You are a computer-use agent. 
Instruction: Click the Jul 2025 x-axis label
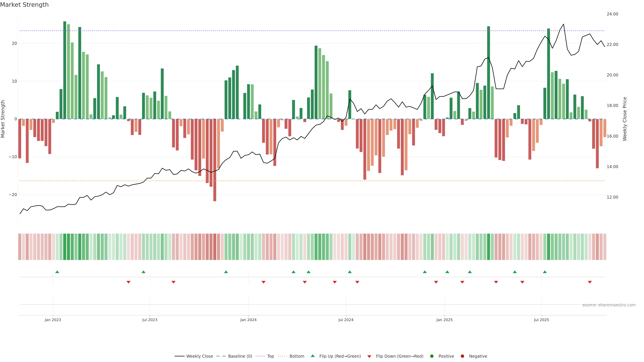[541, 320]
